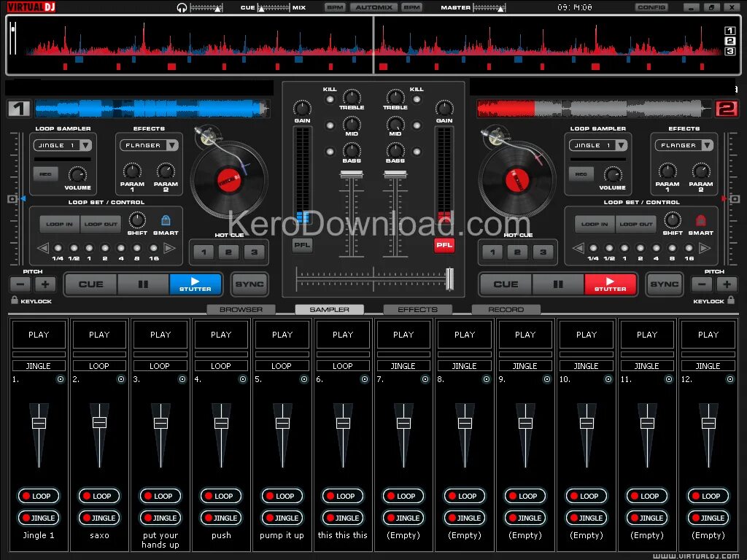The width and height of the screenshot is (747, 560).
Task: Select deck 1 number badge
Action: click(x=19, y=109)
